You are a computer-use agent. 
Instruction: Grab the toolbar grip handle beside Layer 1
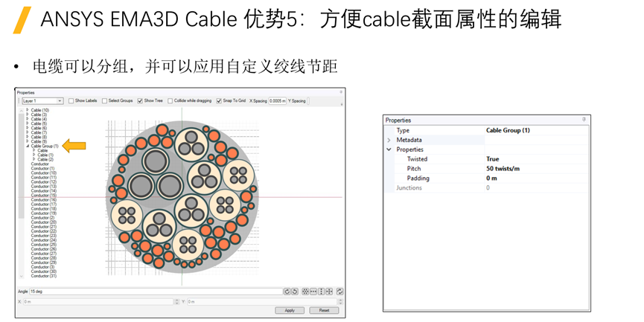(x=19, y=101)
